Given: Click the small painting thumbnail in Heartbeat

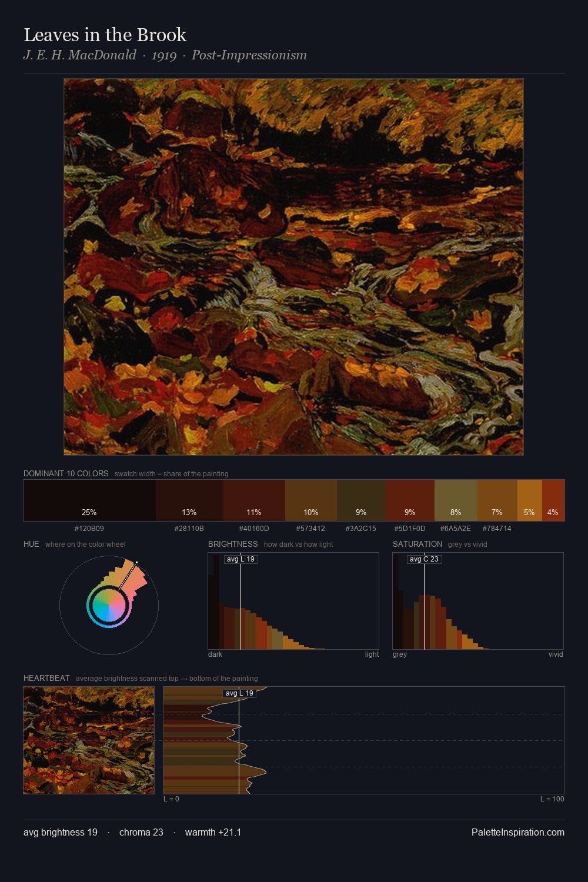Looking at the screenshot, I should click(x=89, y=740).
